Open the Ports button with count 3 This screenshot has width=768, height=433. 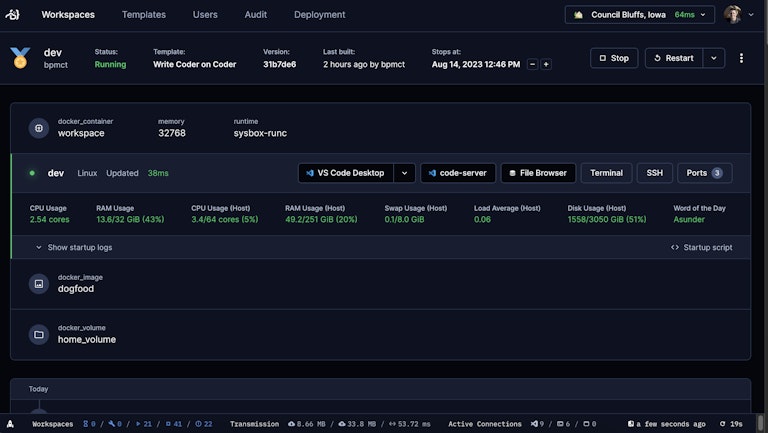point(704,173)
